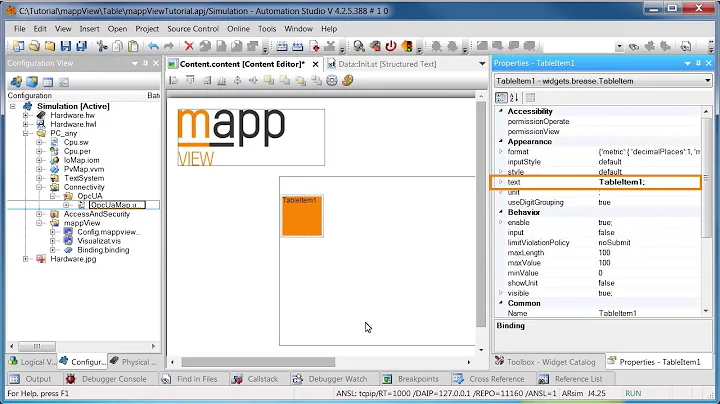Image resolution: width=720 pixels, height=404 pixels.
Task: Click the Save file toolbar icon
Action: [66, 46]
